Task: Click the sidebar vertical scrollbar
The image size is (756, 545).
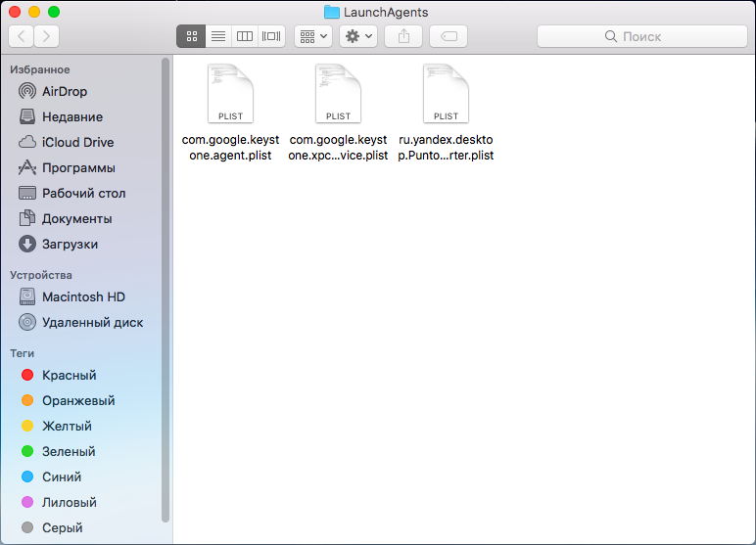Action: pos(165,289)
